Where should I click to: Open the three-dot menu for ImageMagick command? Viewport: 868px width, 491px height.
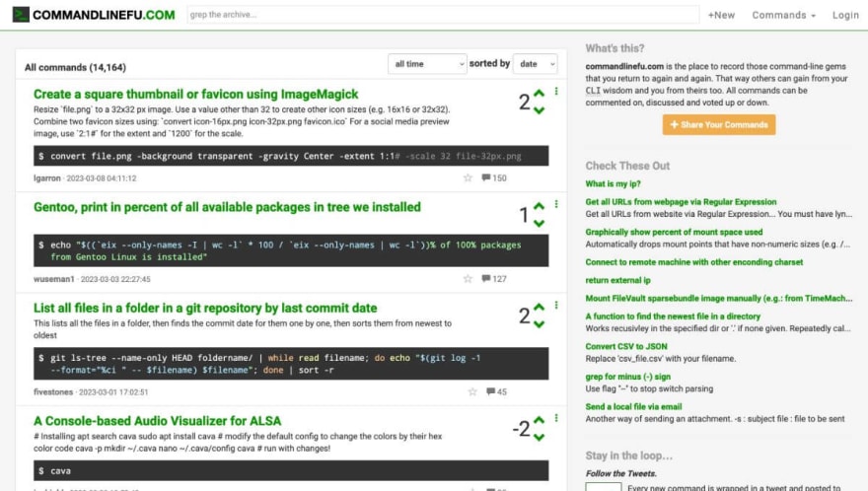point(556,92)
